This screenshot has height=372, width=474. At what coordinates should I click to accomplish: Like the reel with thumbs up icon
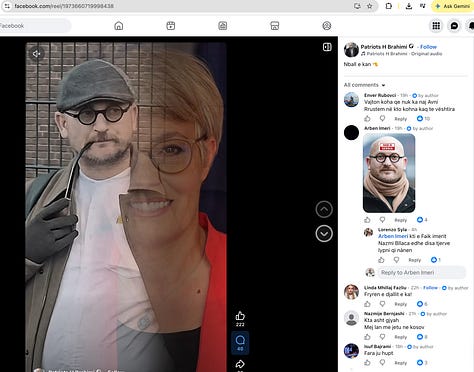[x=240, y=316]
